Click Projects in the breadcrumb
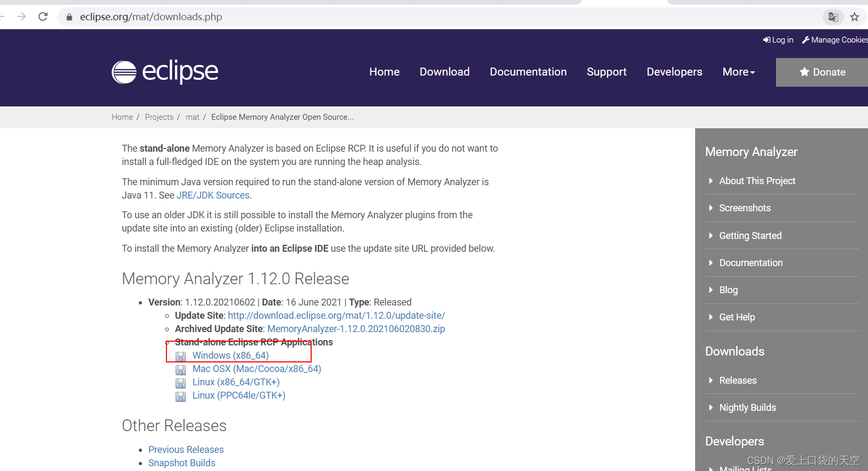This screenshot has height=471, width=868. coord(159,117)
